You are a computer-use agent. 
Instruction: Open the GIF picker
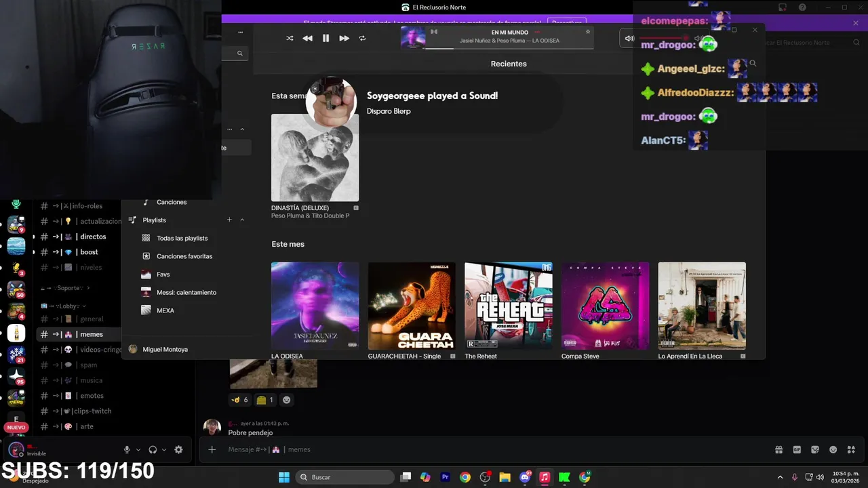pyautogui.click(x=797, y=449)
